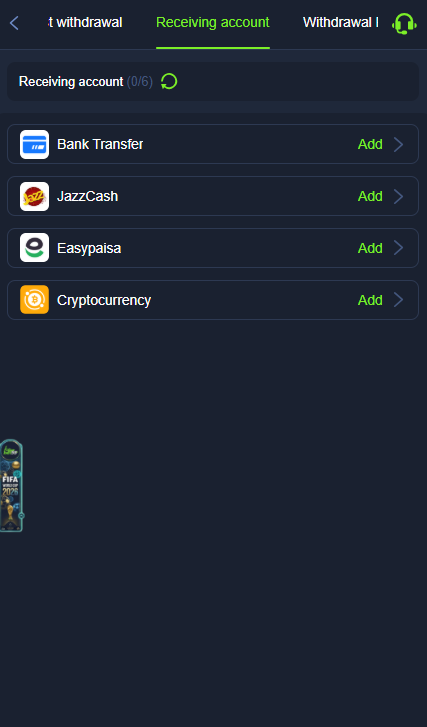
Task: Add a JazzCash account
Action: (370, 196)
